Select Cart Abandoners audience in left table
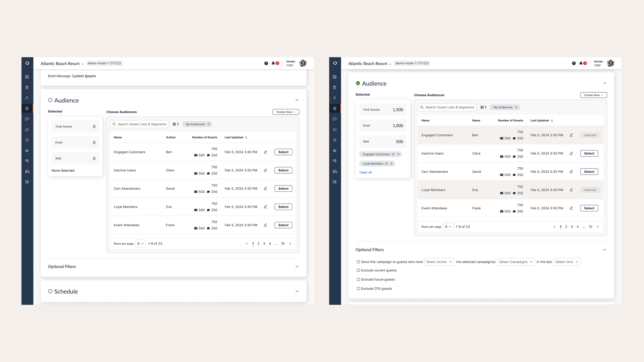Viewport: 644px width, 362px height. [x=283, y=189]
